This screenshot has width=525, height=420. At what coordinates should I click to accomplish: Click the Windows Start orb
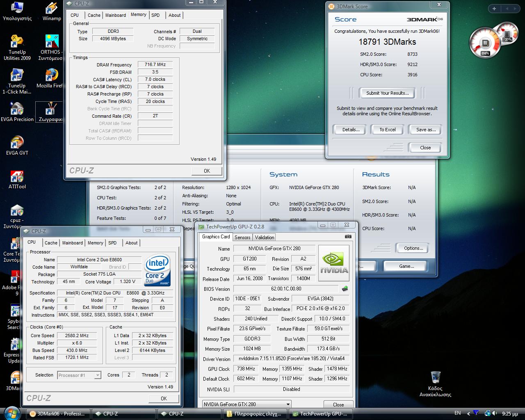[11, 413]
